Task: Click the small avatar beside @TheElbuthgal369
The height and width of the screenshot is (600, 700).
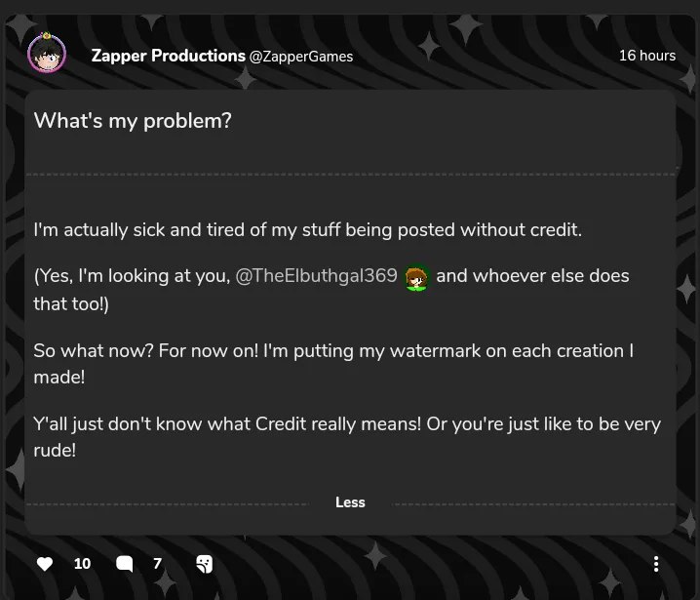Action: pos(417,278)
